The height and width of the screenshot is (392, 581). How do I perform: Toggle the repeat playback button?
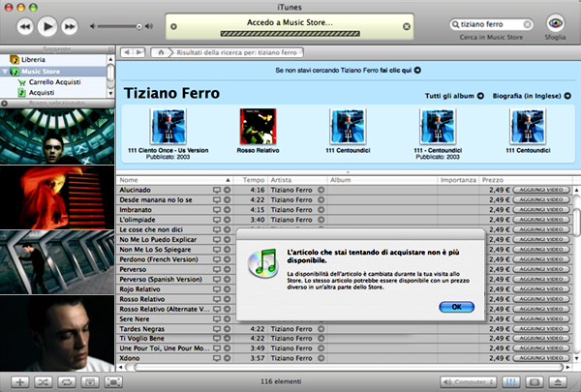[x=68, y=382]
